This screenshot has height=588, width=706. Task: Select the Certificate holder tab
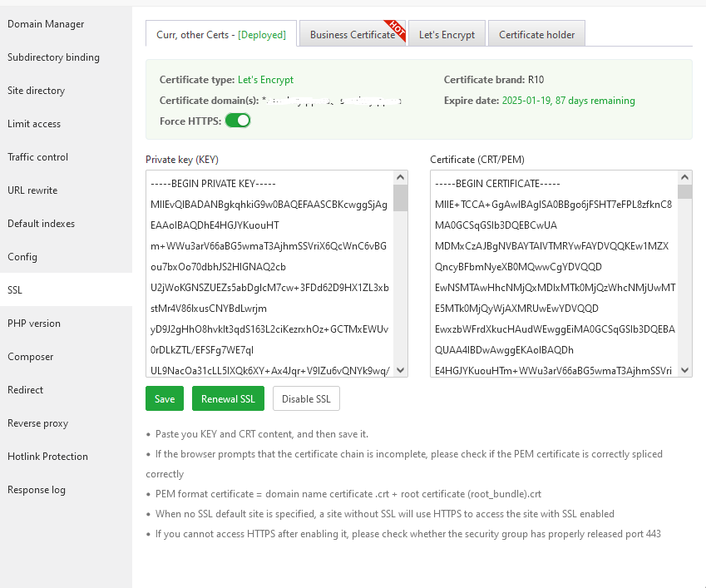coord(536,35)
